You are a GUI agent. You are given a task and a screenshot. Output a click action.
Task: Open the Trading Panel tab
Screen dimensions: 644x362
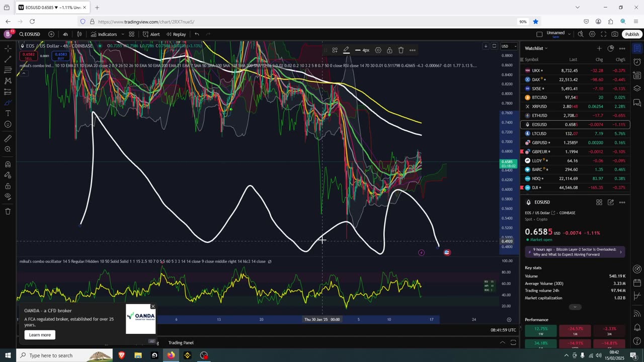click(x=181, y=343)
